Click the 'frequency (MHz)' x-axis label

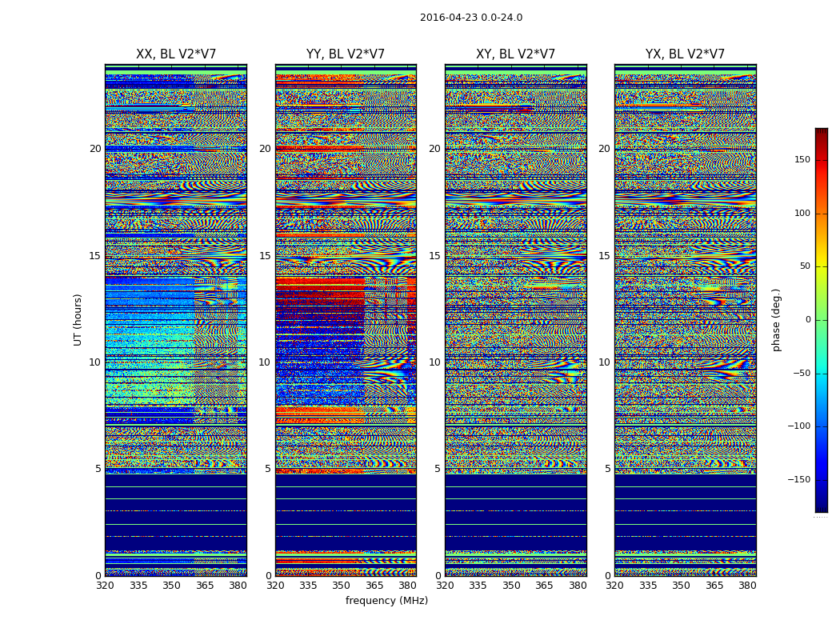[386, 600]
